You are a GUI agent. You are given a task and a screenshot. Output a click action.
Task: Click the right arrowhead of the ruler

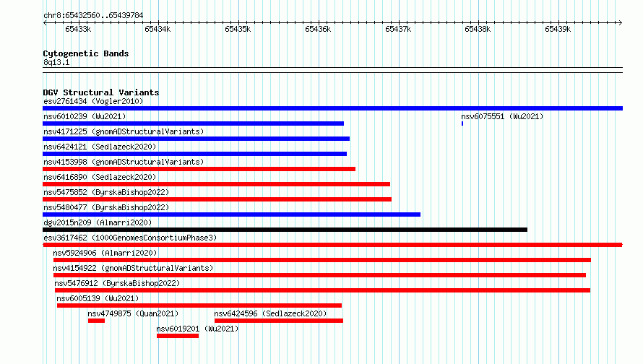click(620, 22)
